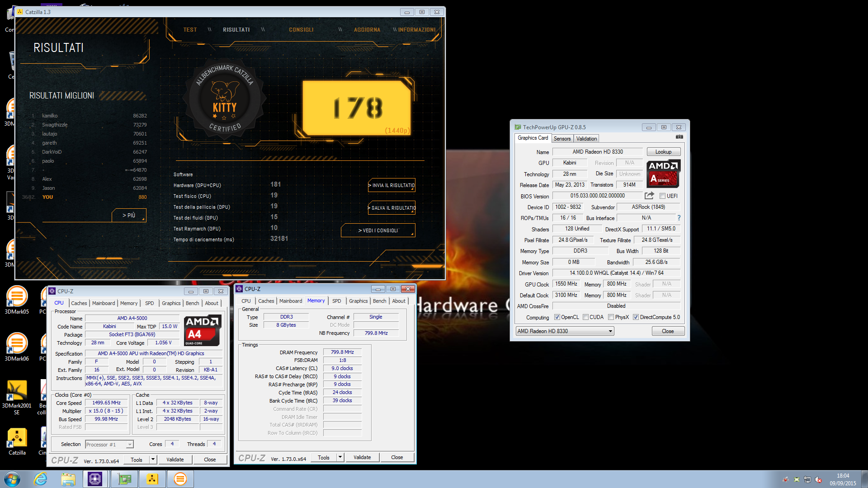Click the YOU row in results list
This screenshot has height=488, width=868.
pyautogui.click(x=85, y=197)
